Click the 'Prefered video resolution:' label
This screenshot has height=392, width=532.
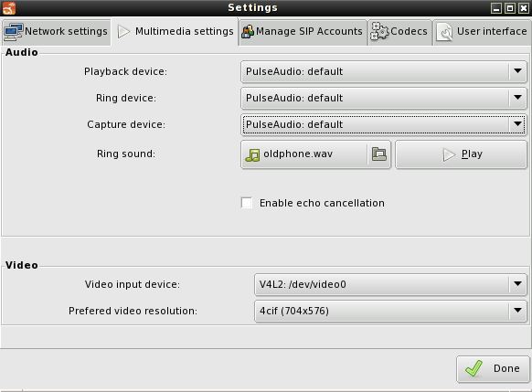(133, 311)
